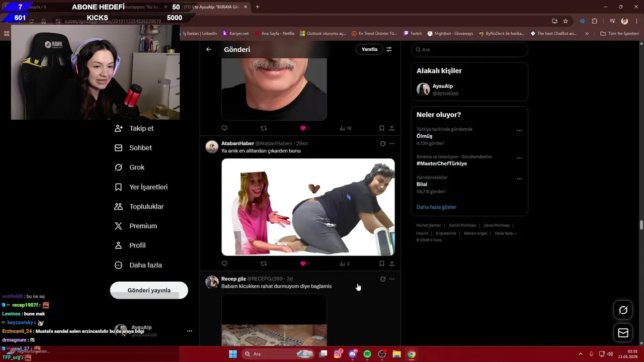Open account menu dots beside AysuAlp

coord(190,331)
